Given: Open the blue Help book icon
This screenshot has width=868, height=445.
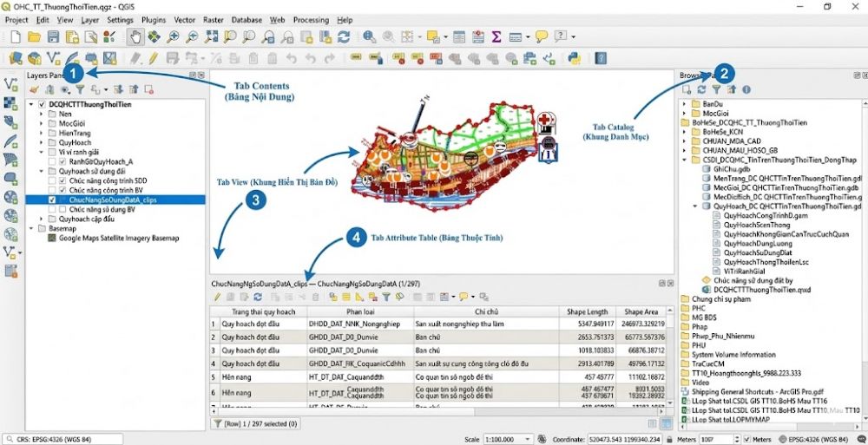Looking at the screenshot, I should pos(602,57).
